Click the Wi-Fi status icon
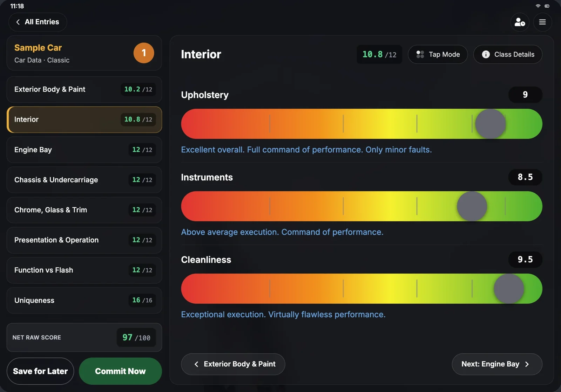561x392 pixels. [538, 6]
